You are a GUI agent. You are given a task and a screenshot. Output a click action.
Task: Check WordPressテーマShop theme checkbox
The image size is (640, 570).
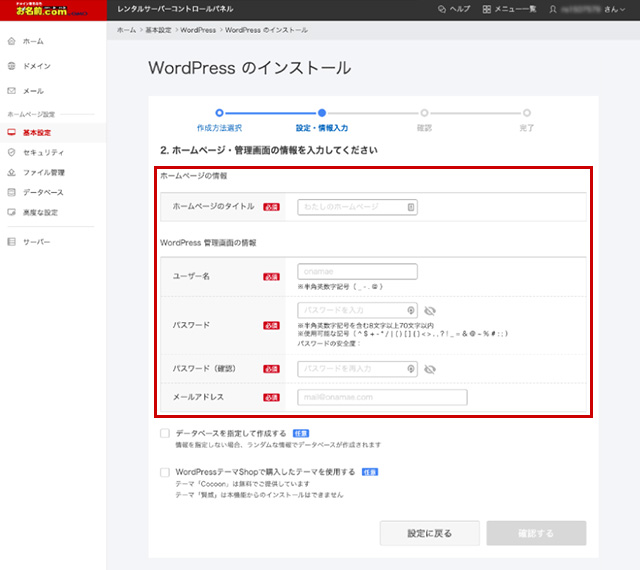[165, 472]
